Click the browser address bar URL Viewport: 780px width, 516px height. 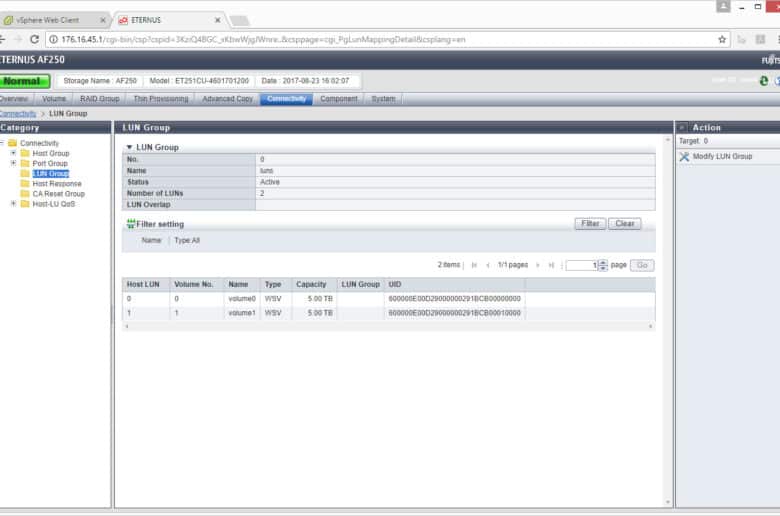[264, 39]
